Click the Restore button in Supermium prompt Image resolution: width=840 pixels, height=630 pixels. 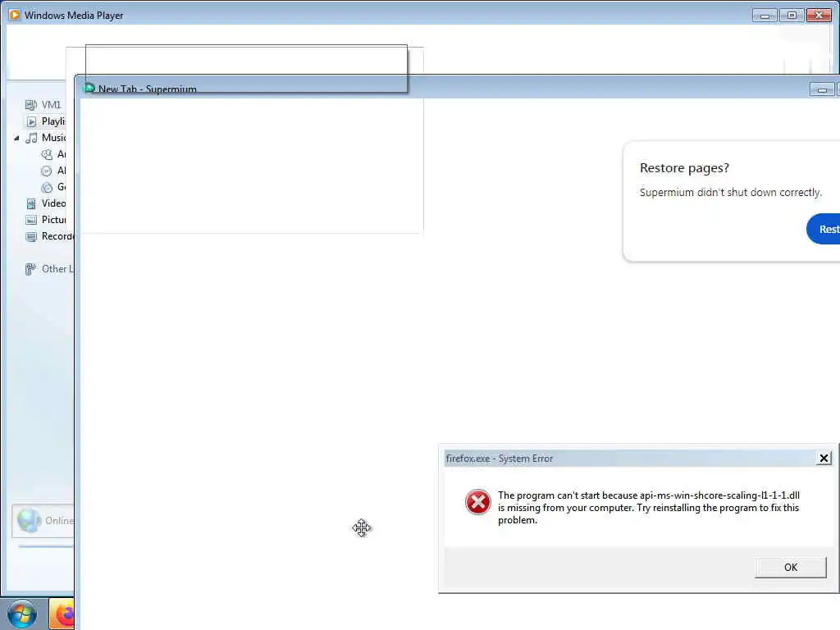click(x=824, y=229)
